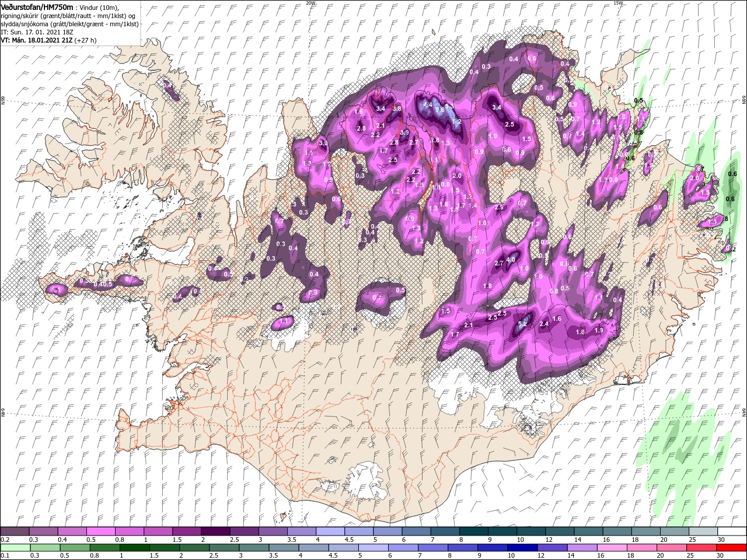Click the 15W longitude label
The width and height of the screenshot is (747, 560).
click(x=618, y=3)
